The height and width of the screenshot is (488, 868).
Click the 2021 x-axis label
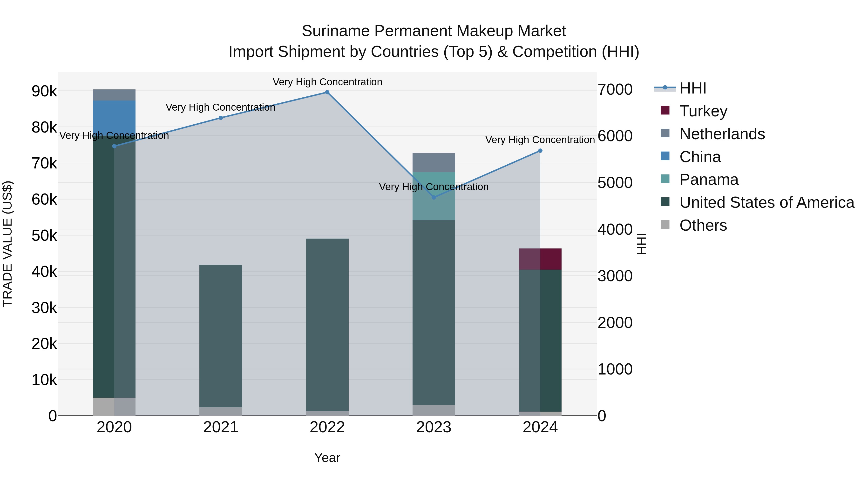click(x=221, y=427)
